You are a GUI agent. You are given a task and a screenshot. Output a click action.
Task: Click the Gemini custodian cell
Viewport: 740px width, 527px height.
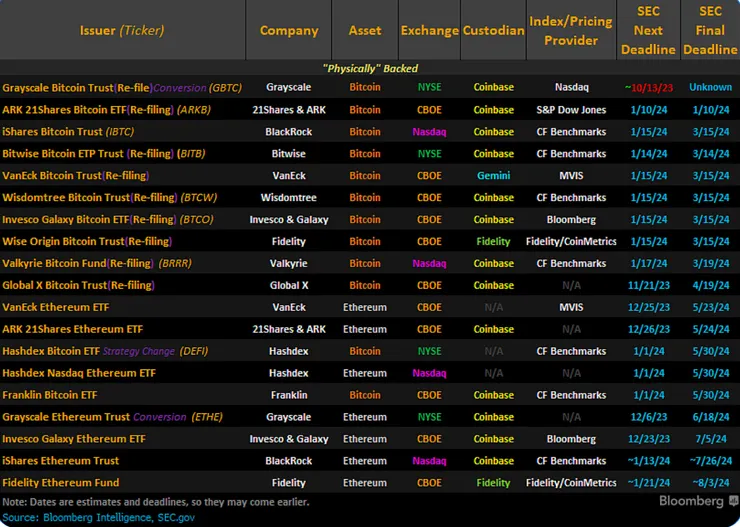(493, 176)
